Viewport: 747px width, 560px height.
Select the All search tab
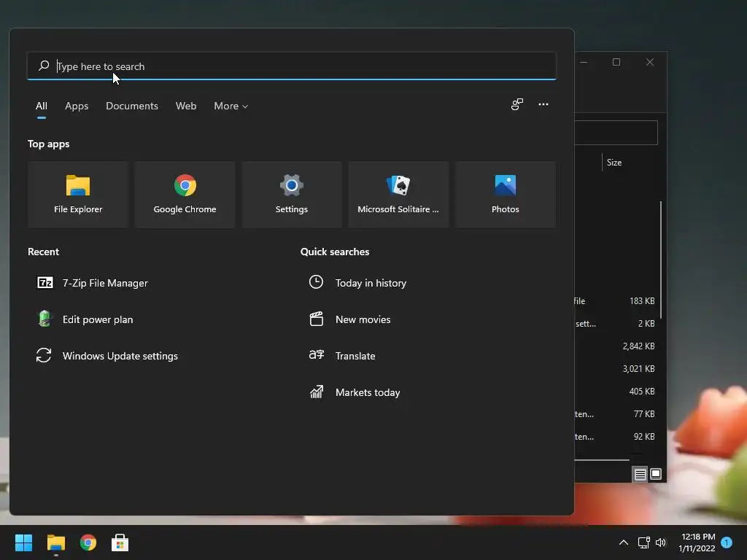coord(42,106)
